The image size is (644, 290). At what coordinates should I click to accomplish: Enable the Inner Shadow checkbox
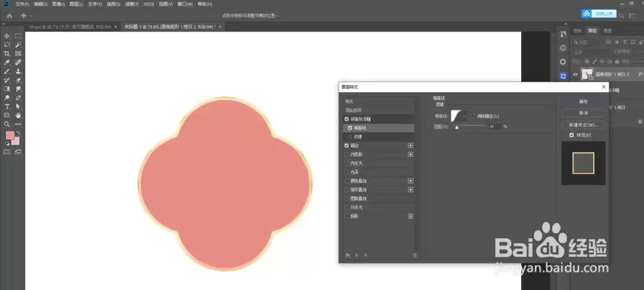click(x=347, y=155)
